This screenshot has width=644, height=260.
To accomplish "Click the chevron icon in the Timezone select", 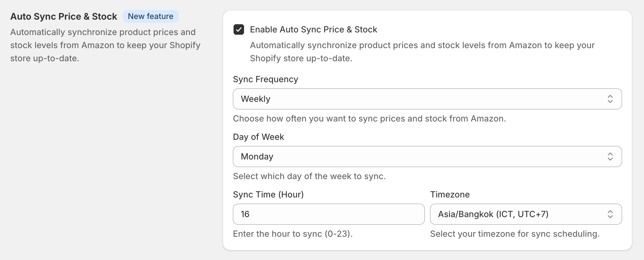I will pyautogui.click(x=610, y=214).
